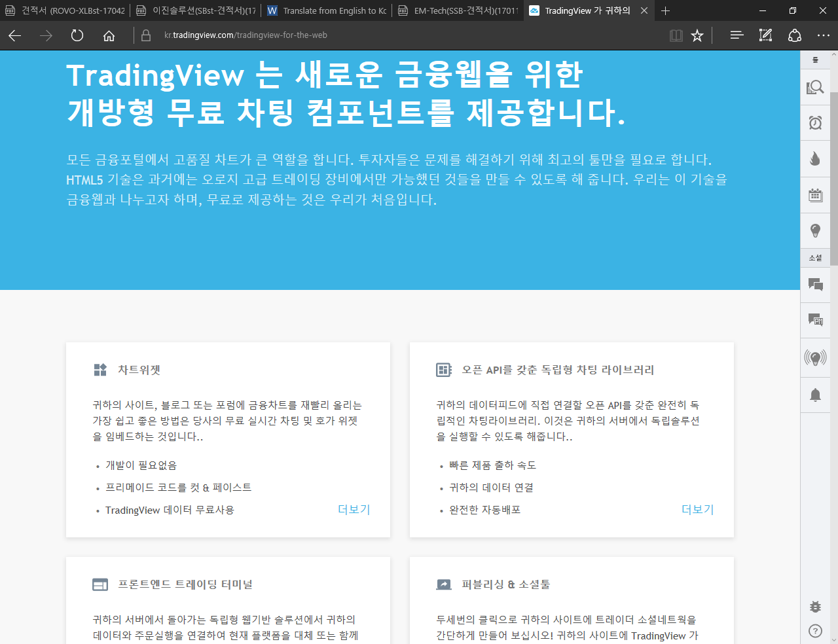Viewport: 838px width, 644px height.
Task: Refresh the TradingView page
Action: (77, 35)
